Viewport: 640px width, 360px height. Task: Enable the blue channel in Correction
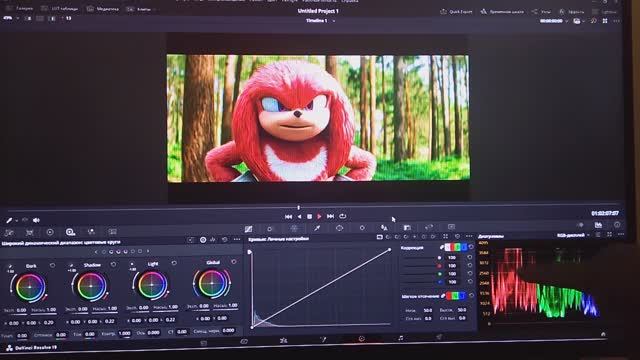tap(463, 247)
